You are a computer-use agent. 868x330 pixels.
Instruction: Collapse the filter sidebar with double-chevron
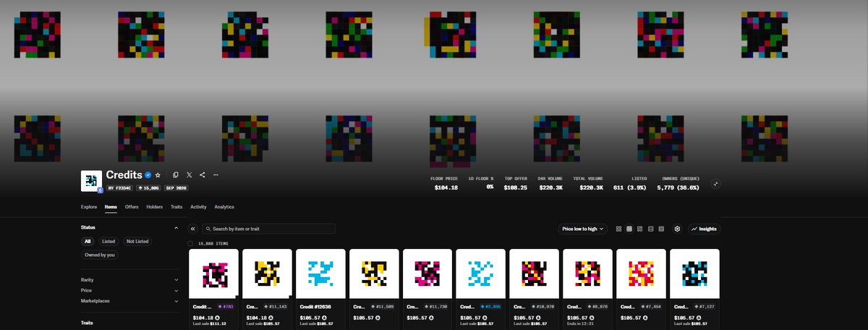pos(192,229)
